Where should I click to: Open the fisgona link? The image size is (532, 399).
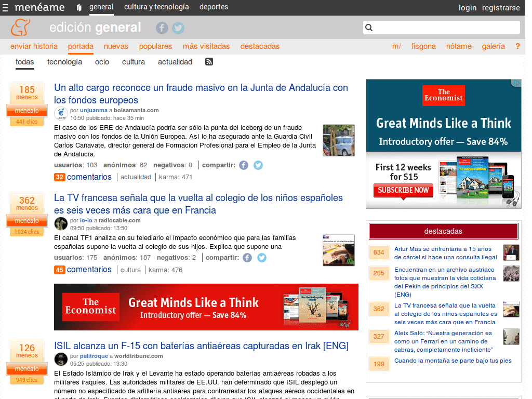423,46
